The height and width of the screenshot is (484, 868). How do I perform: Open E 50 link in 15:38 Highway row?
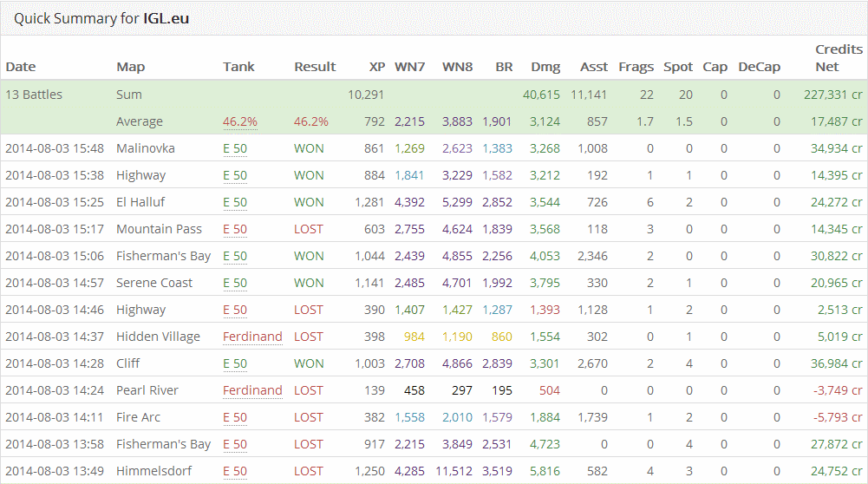pos(235,175)
